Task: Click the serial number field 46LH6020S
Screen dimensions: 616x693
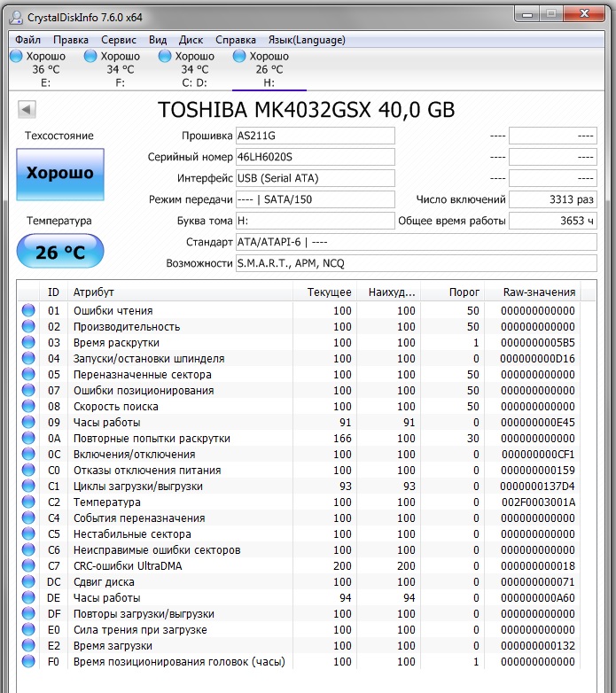Action: [315, 157]
